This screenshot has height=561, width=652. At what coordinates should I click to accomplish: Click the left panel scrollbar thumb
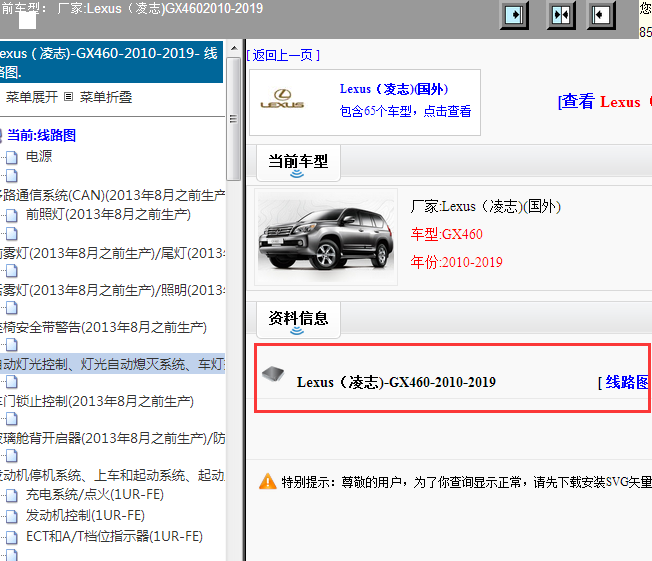(x=234, y=119)
